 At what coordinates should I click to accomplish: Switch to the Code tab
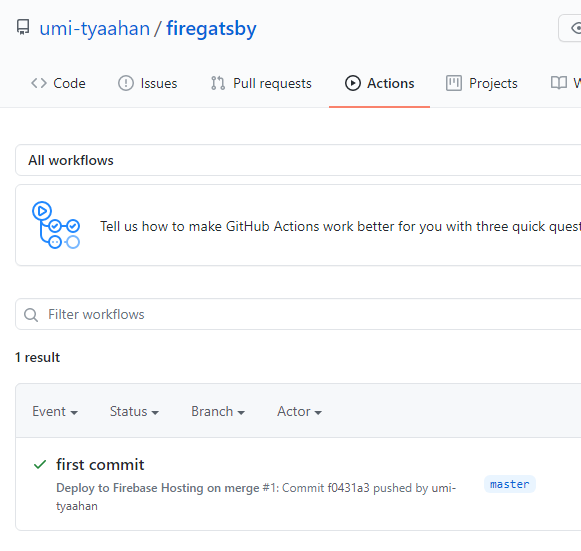[58, 83]
